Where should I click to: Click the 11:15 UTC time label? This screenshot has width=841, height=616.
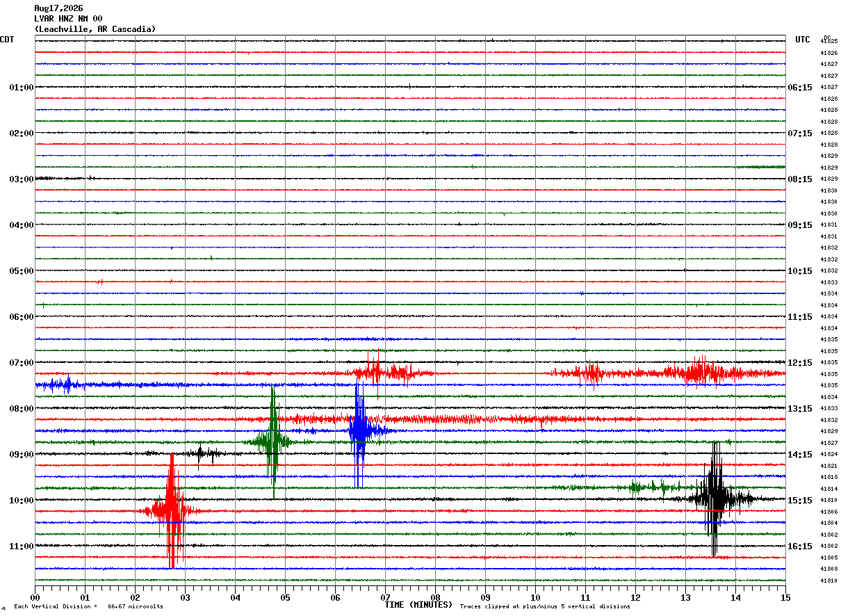click(x=800, y=317)
